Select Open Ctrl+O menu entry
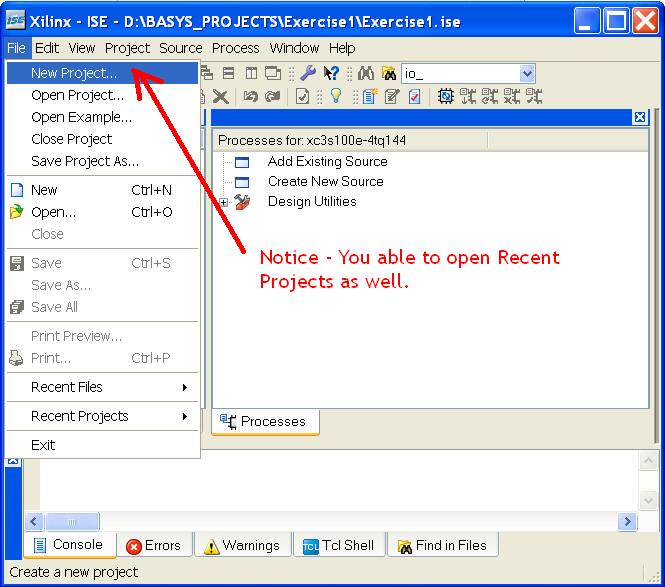 click(103, 212)
